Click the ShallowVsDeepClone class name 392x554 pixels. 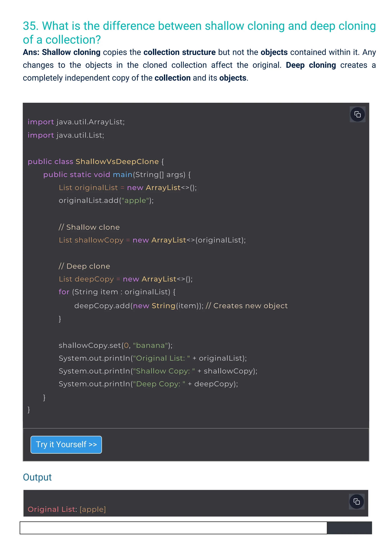coord(117,161)
